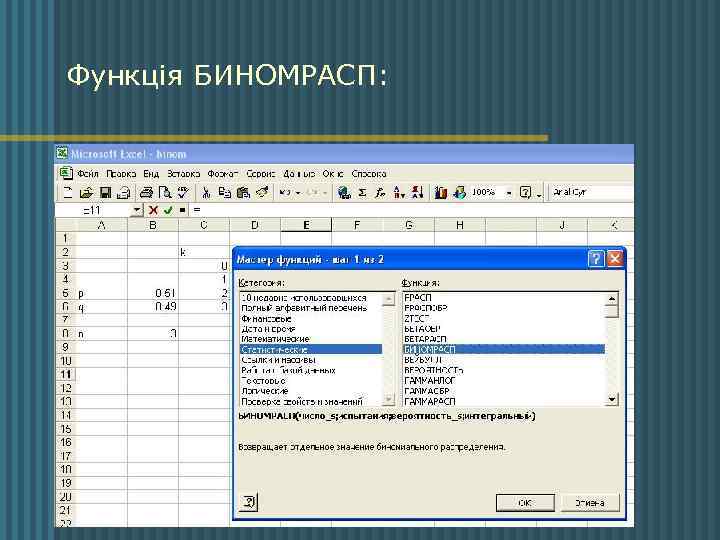The height and width of the screenshot is (540, 720).
Task: Select function ГАММАРАСП in list
Action: pyautogui.click(x=504, y=401)
